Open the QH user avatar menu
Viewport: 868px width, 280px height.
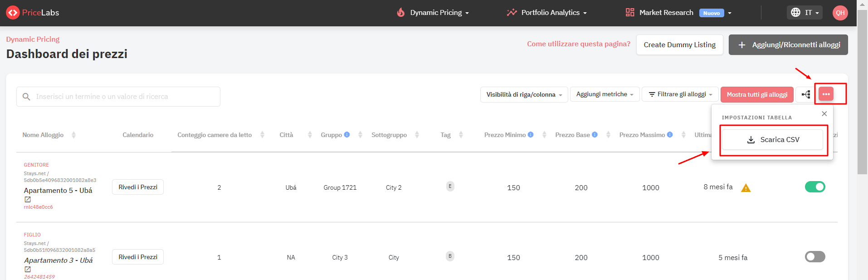[x=840, y=13]
